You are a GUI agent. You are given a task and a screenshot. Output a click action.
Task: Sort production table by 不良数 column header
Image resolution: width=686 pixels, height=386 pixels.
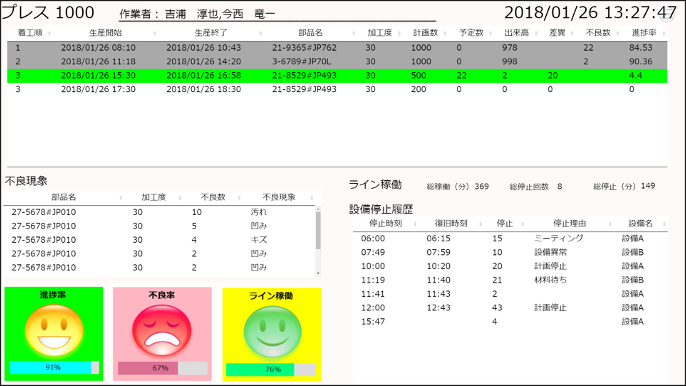(x=598, y=33)
